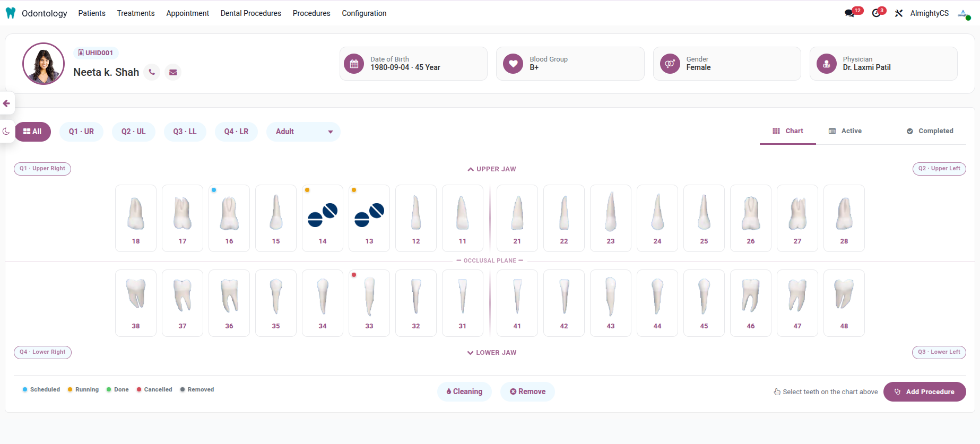The width and height of the screenshot is (980, 444).
Task: Select upper tooth 21
Action: coord(517,218)
